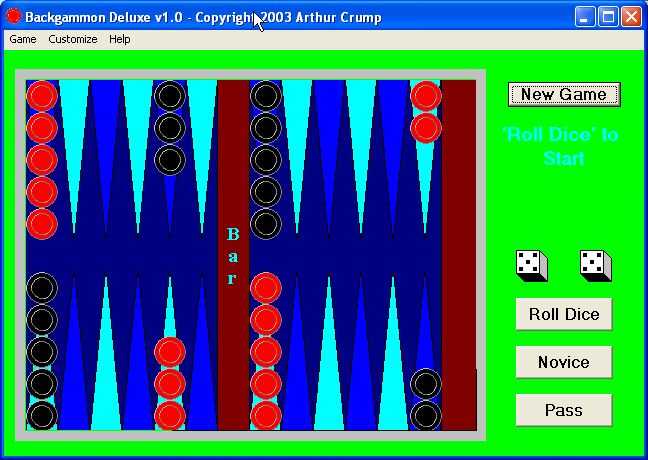Click the dark red bear-off tray on right
648x460 pixels.
(x=459, y=255)
